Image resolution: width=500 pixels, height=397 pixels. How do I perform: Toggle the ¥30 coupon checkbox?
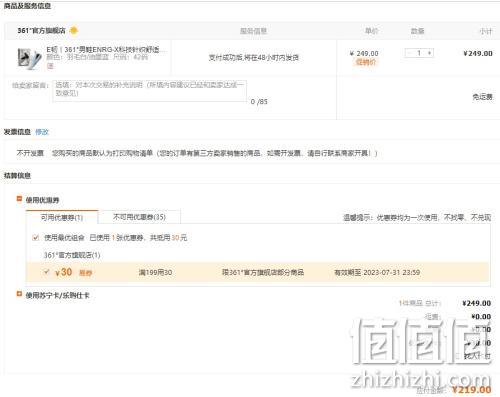pos(47,272)
